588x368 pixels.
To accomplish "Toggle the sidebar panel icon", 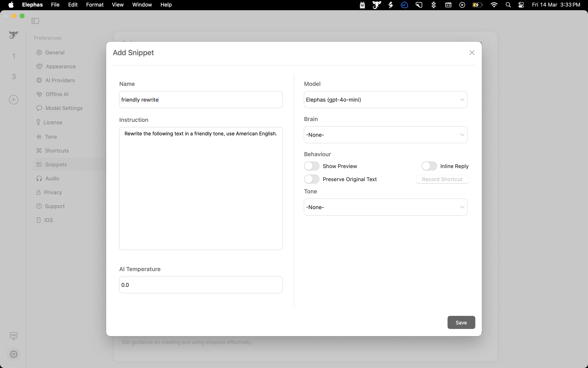I will click(x=35, y=21).
